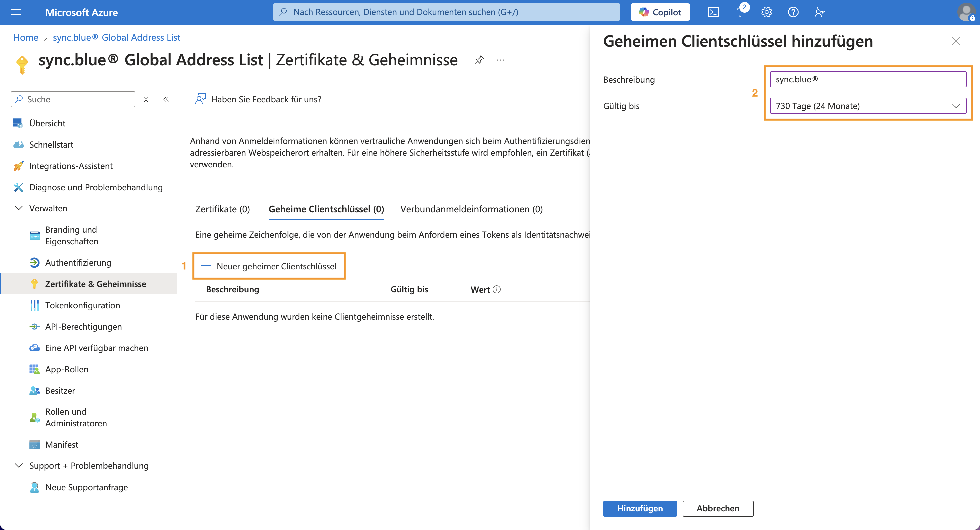
Task: Close the Geheimen Clientschlüssel hinzufügen panel
Action: [x=956, y=41]
